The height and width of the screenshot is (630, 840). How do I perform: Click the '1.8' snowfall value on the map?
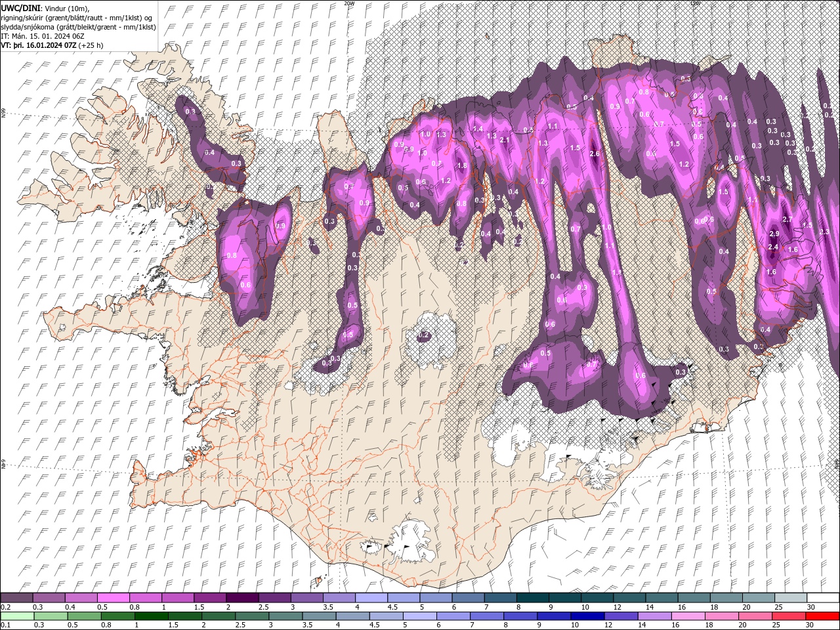(x=462, y=166)
